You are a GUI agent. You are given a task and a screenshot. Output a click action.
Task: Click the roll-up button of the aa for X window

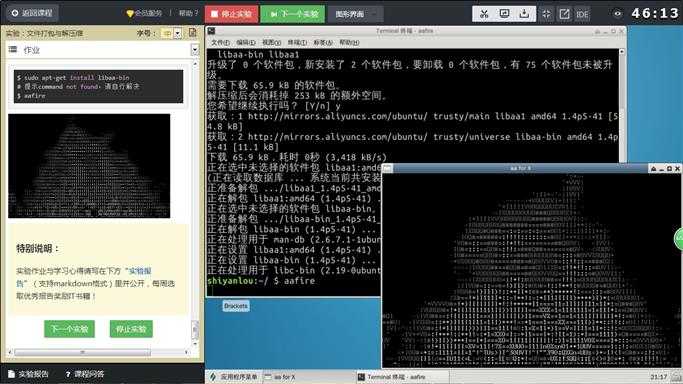653,168
